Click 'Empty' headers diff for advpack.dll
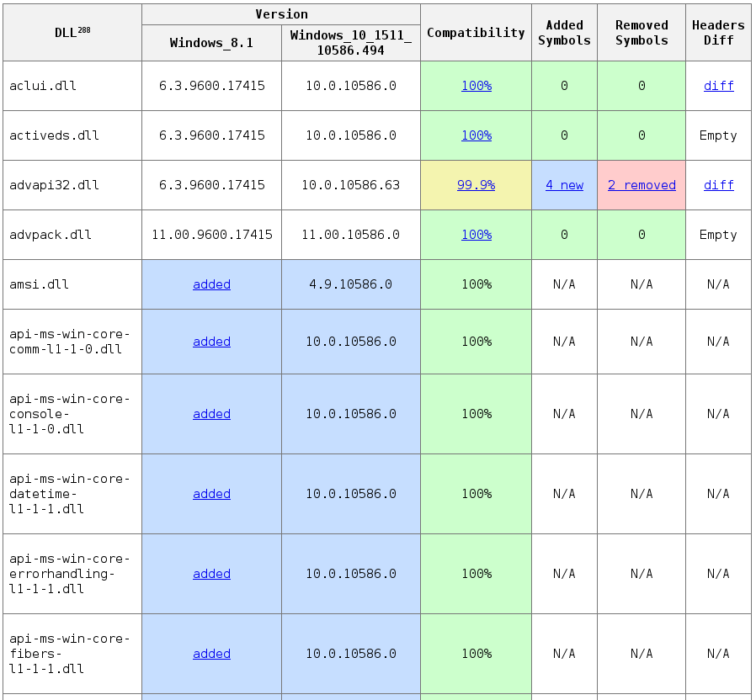This screenshot has height=700, width=756. click(718, 235)
